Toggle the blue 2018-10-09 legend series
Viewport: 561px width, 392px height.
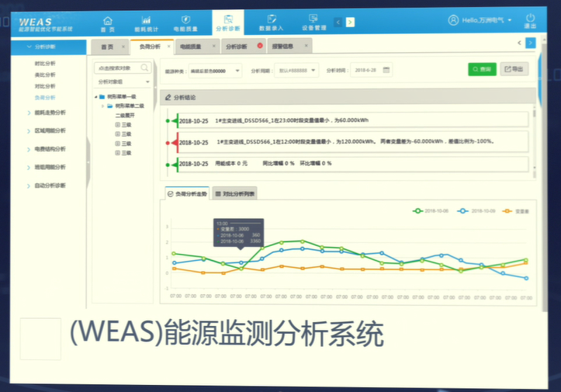point(476,211)
